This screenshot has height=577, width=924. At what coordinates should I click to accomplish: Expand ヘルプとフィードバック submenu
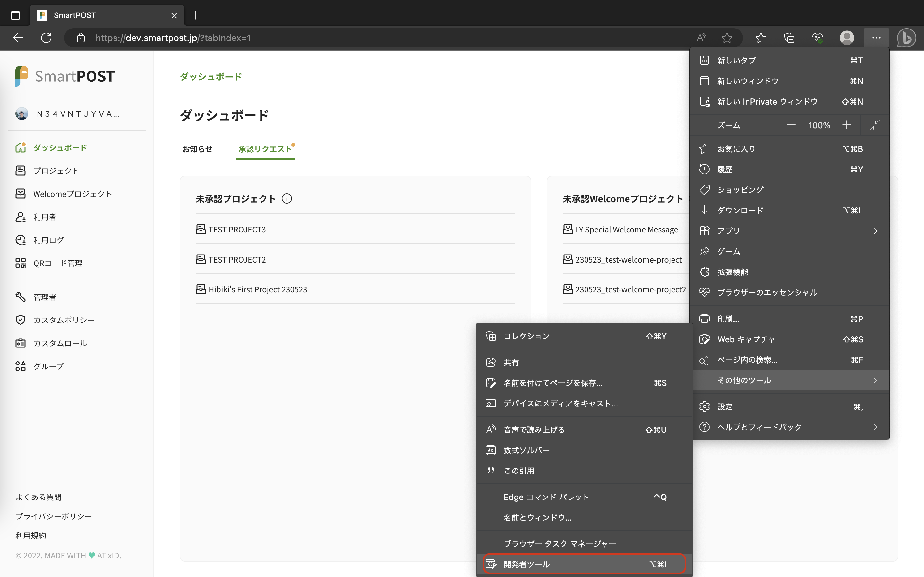[875, 427]
